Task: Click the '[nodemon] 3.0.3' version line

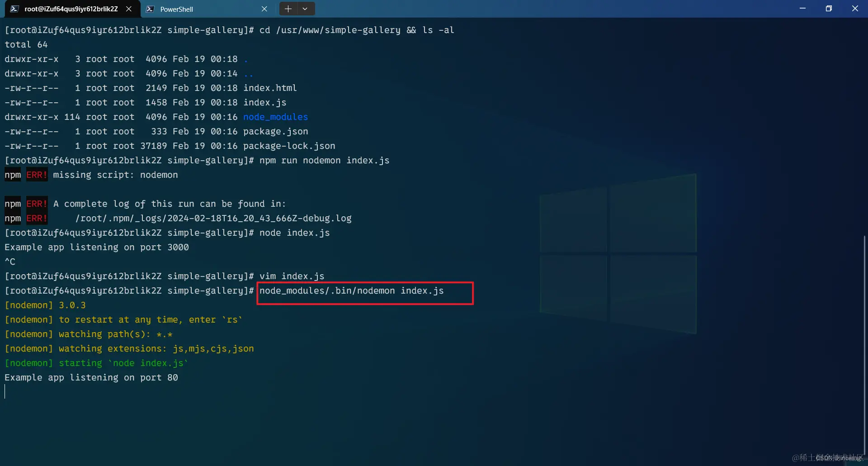Action: tap(45, 305)
